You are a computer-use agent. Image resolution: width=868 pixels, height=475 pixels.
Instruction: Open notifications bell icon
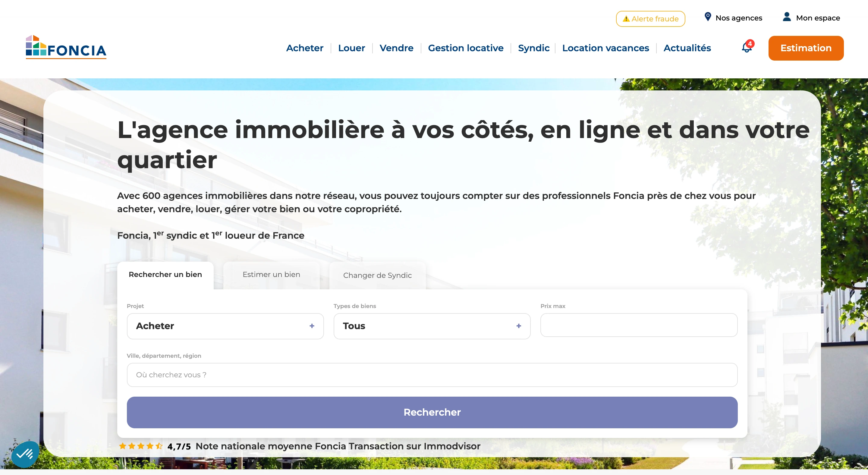click(x=747, y=48)
